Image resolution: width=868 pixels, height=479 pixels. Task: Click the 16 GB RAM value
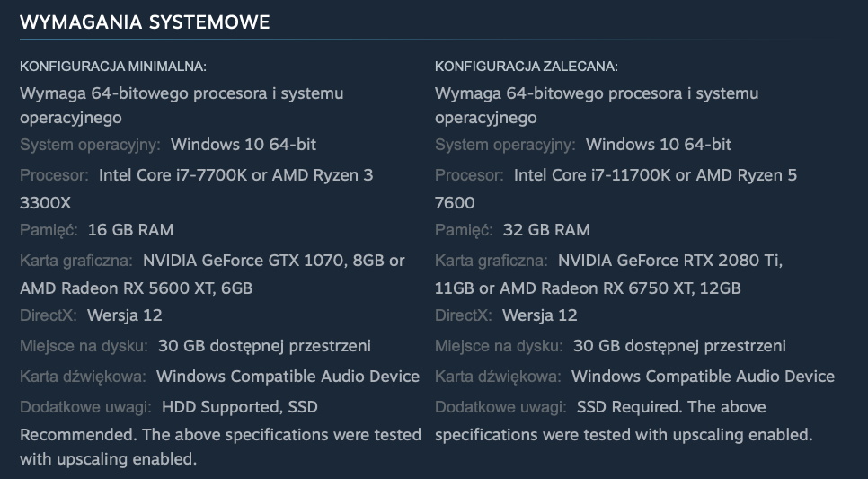130,230
